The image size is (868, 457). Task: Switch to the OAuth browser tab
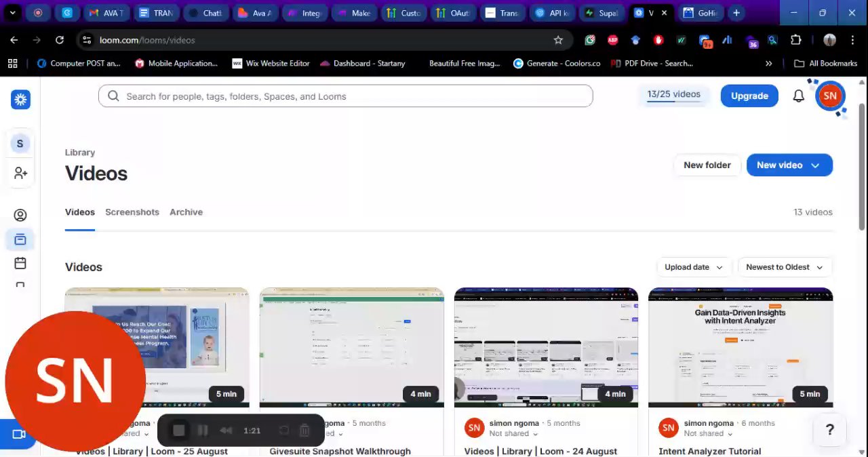point(453,13)
